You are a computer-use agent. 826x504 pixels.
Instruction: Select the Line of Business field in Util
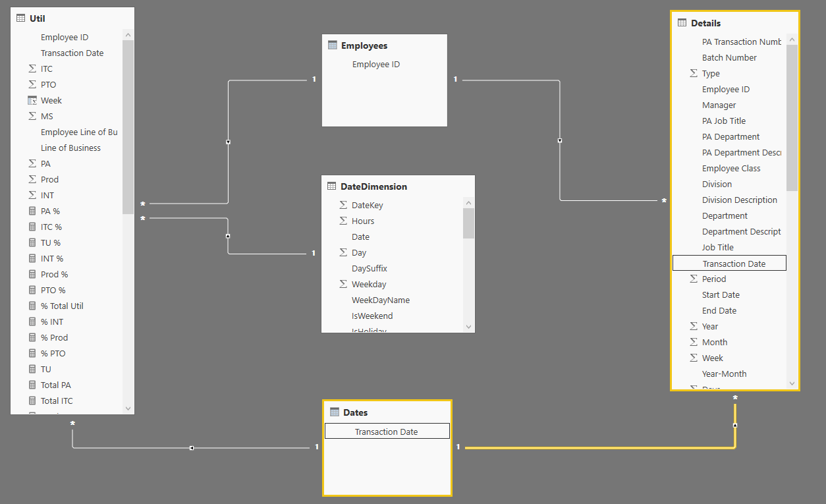(70, 148)
